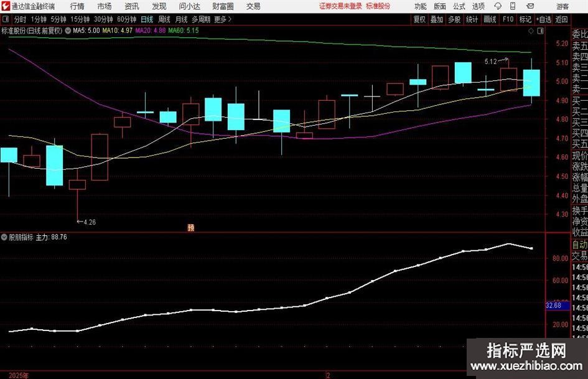588x379 pixels.
Task: Open the 问小达 menu
Action: (x=189, y=6)
